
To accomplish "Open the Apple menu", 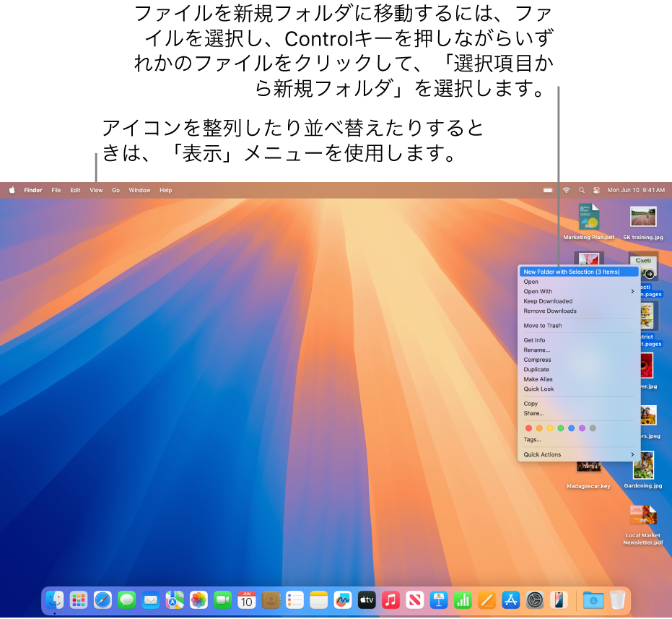I will click(12, 190).
